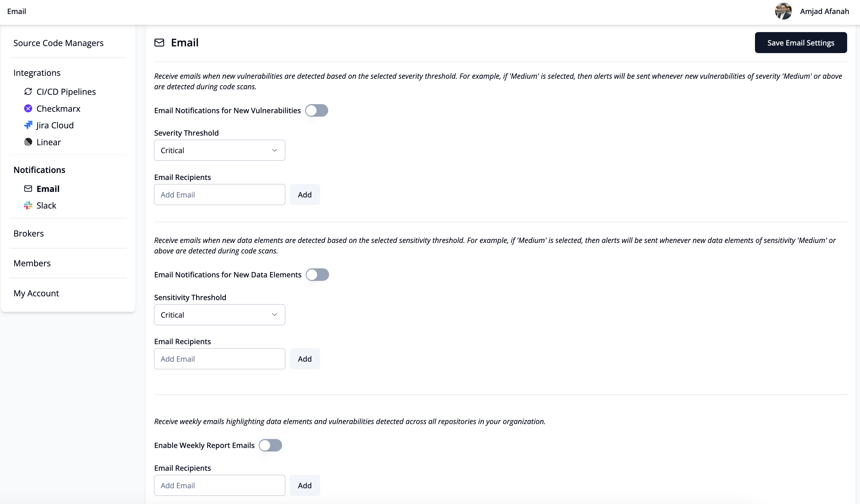Image resolution: width=860 pixels, height=504 pixels.
Task: Focus the weekly report Add Email field
Action: coord(219,485)
